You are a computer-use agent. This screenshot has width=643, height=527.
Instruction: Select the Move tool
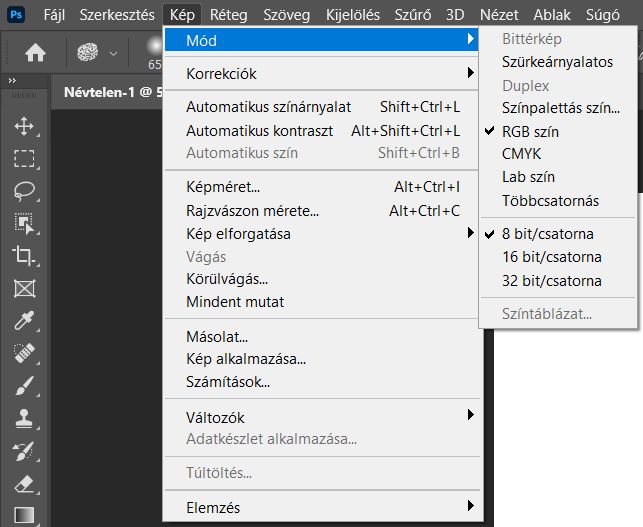point(24,127)
